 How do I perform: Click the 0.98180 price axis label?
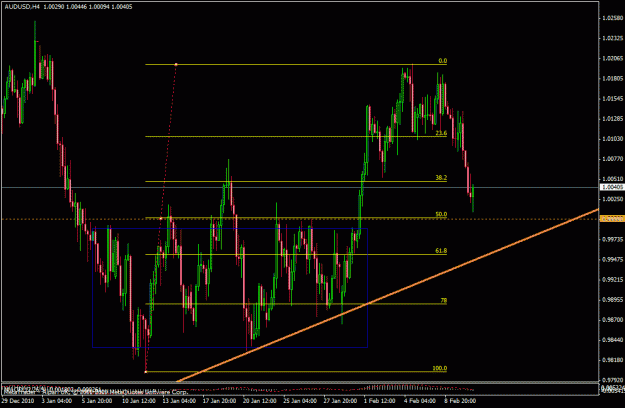[x=612, y=360]
